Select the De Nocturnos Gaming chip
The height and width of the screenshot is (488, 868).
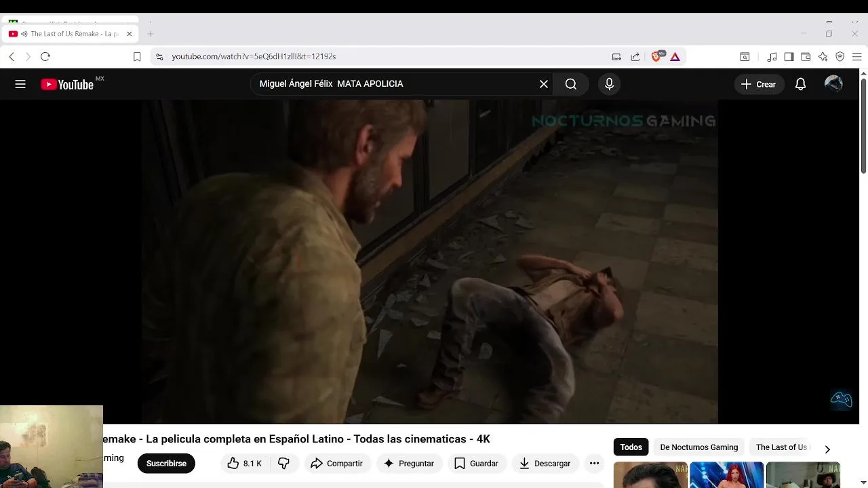699,447
